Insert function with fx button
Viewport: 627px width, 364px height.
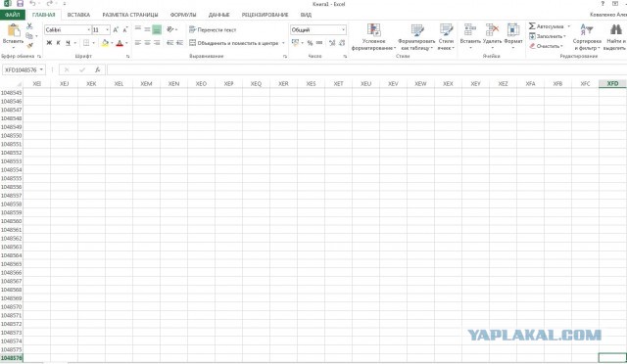[x=97, y=69]
